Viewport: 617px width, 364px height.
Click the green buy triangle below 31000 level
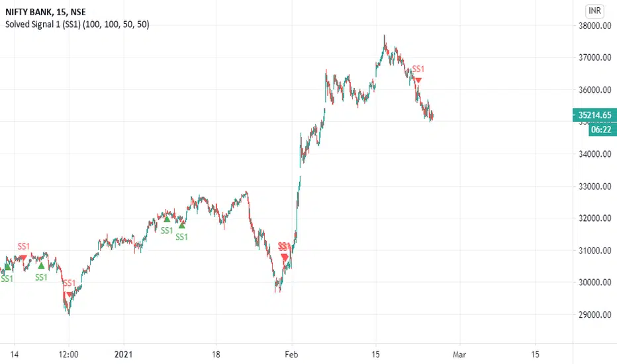(41, 265)
